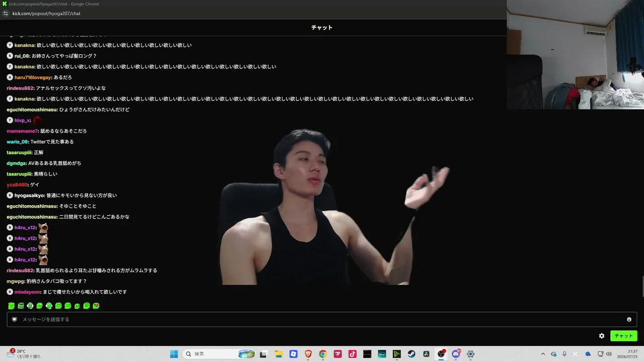Open Roblox from the taskbar
The height and width of the screenshot is (362, 644).
pyautogui.click(x=293, y=354)
